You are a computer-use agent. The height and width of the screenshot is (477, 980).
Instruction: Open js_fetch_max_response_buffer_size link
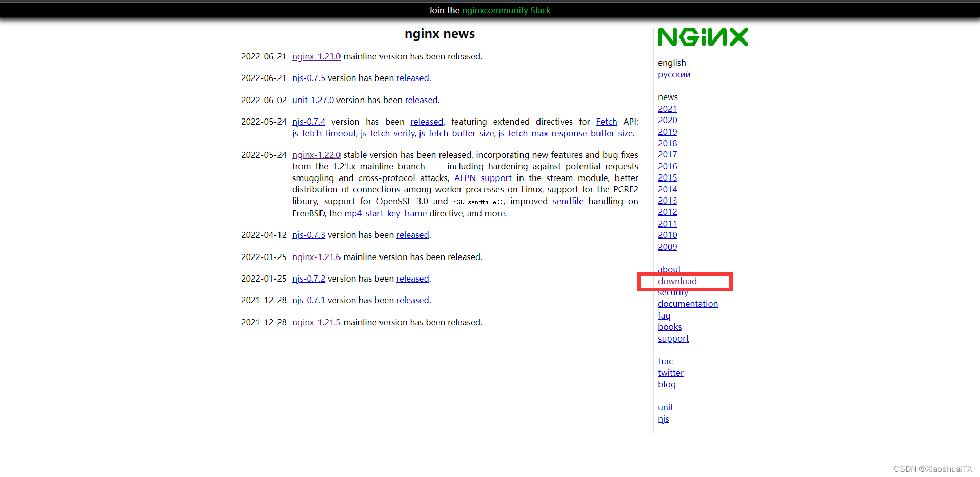(x=566, y=133)
